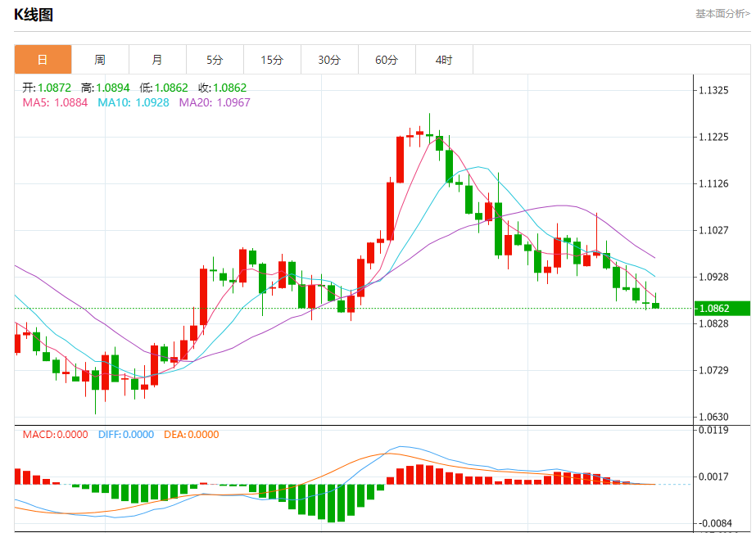Click the MA10: 1.0928 label

point(134,102)
